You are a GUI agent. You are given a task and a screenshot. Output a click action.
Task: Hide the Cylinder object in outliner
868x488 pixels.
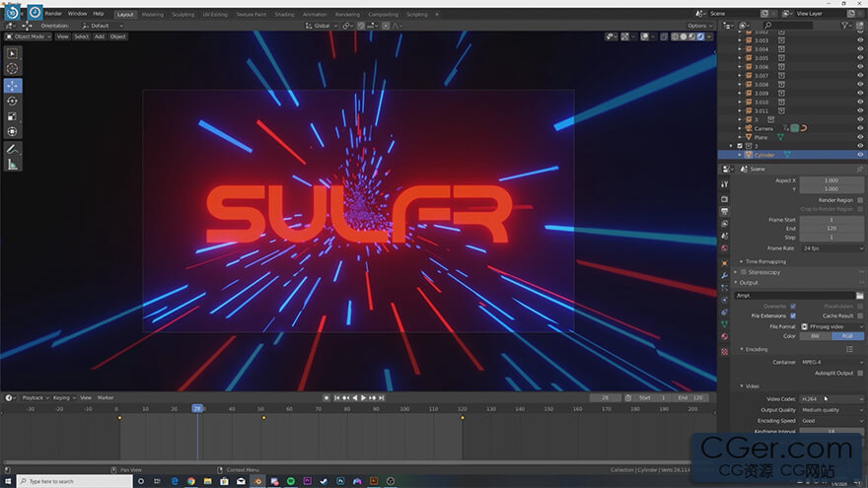(860, 155)
